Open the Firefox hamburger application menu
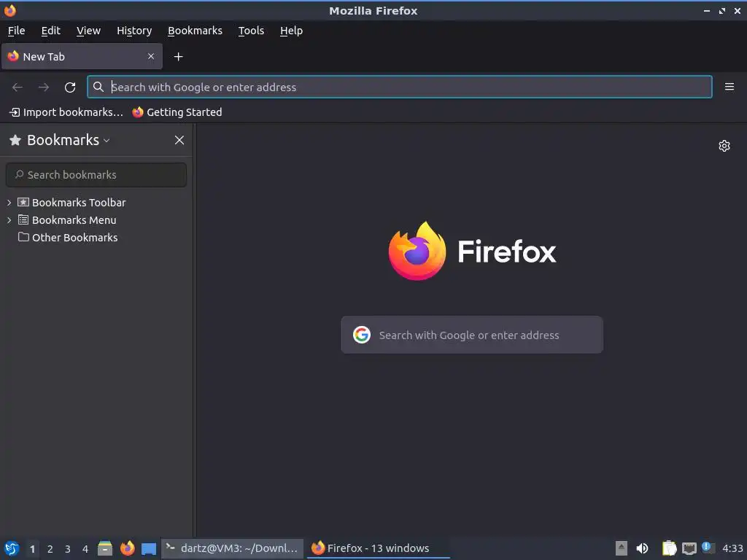This screenshot has height=560, width=747. 729,87
